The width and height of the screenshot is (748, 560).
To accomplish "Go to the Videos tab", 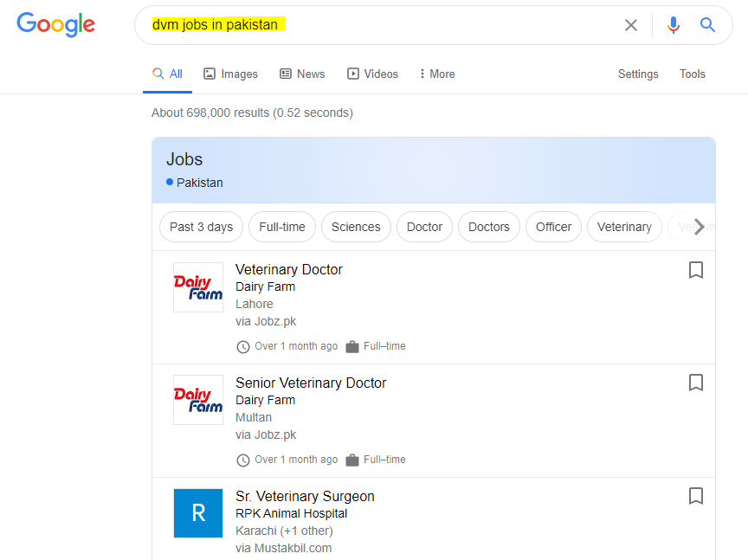I will pos(372,74).
